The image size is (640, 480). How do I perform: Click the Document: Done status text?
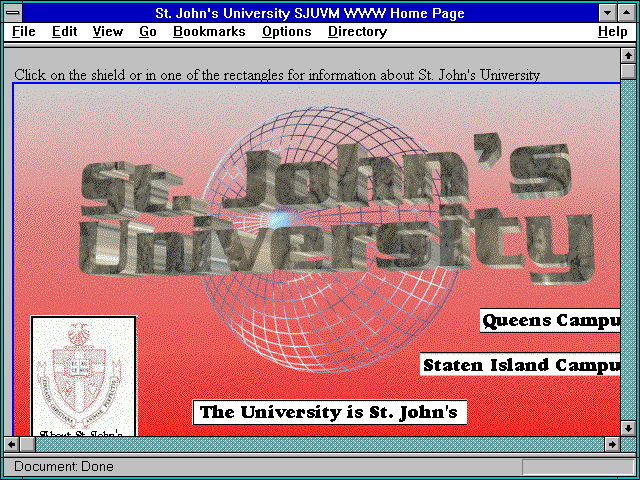click(x=64, y=466)
